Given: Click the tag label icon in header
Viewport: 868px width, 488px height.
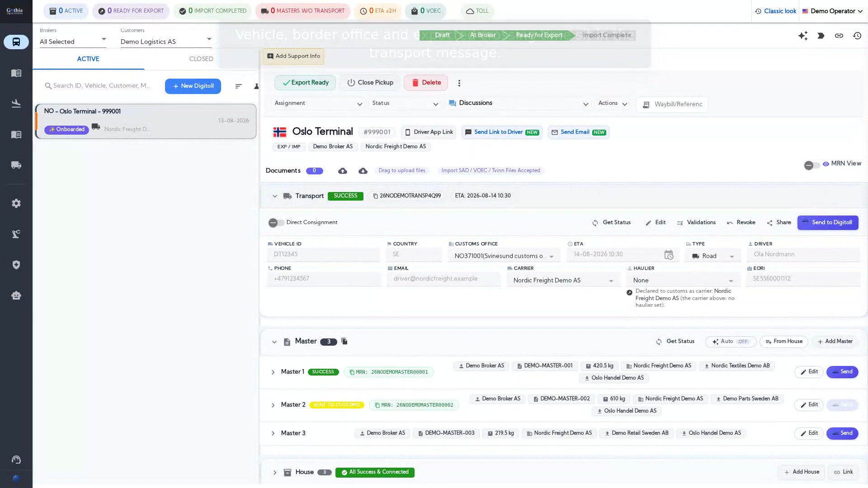Looking at the screenshot, I should tap(821, 36).
